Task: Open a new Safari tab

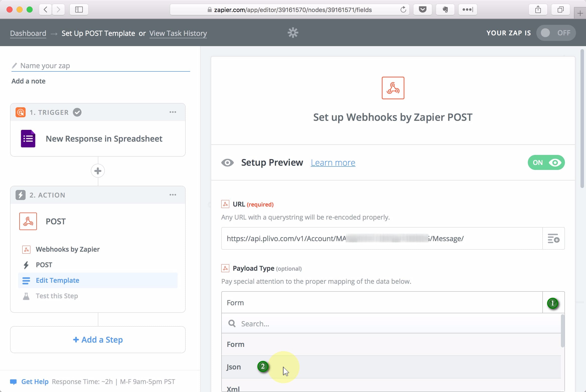Action: pyautogui.click(x=580, y=13)
